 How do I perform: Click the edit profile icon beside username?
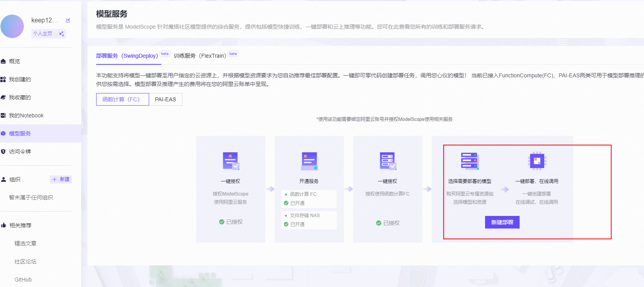click(68, 20)
